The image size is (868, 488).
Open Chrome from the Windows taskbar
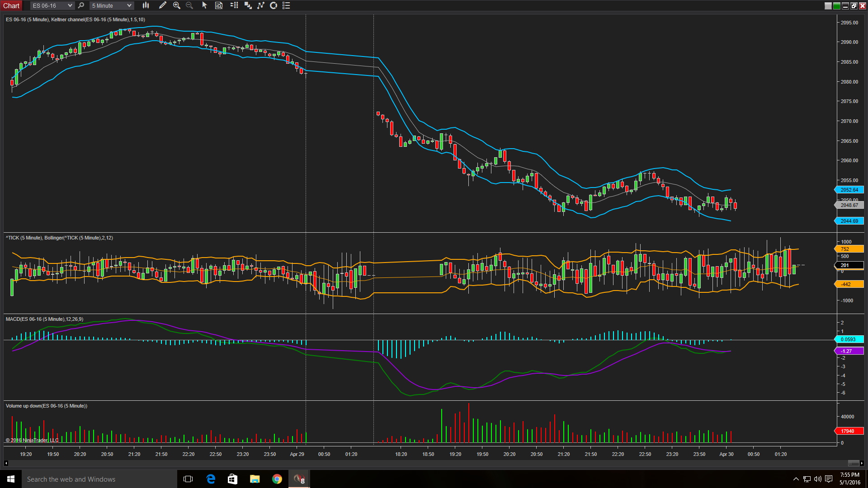click(277, 479)
